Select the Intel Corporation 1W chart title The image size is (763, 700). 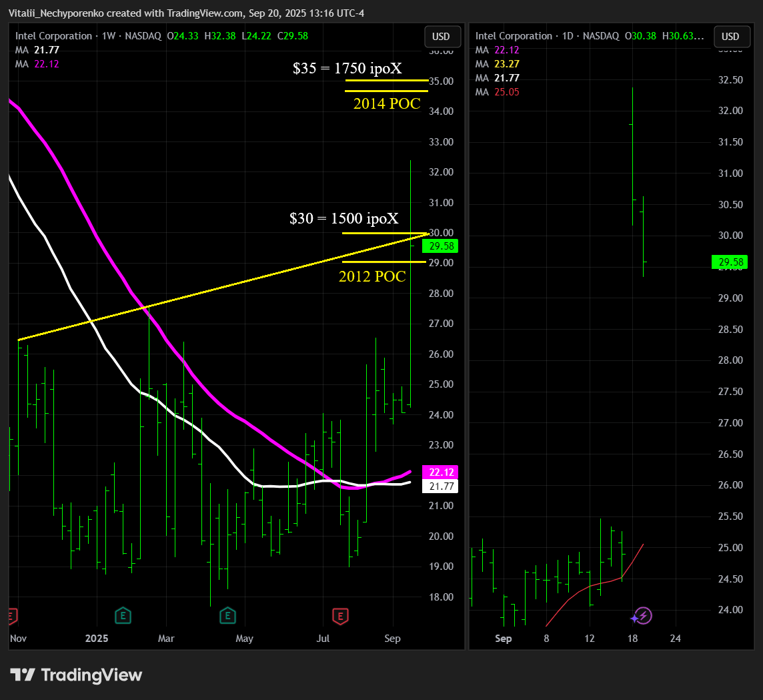pyautogui.click(x=88, y=36)
